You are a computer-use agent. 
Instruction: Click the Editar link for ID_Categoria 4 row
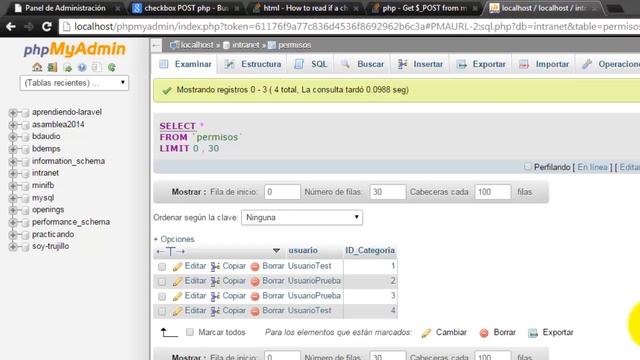(x=195, y=311)
